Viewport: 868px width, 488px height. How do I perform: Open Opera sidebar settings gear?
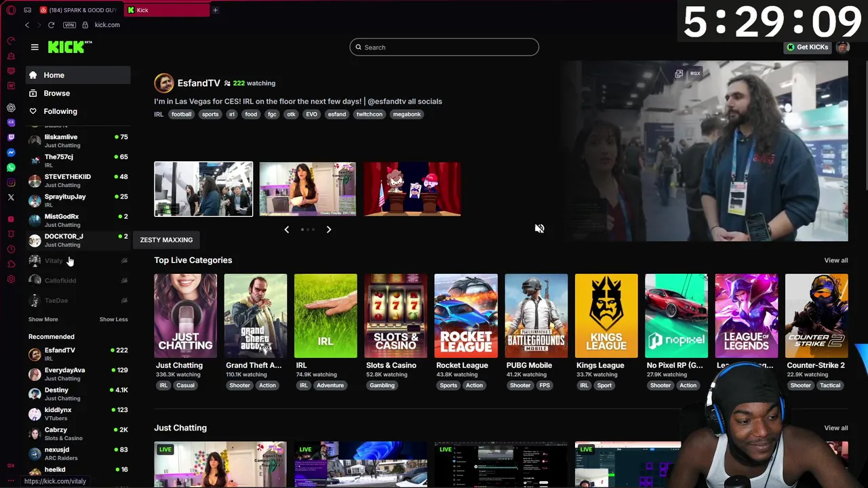[11, 279]
